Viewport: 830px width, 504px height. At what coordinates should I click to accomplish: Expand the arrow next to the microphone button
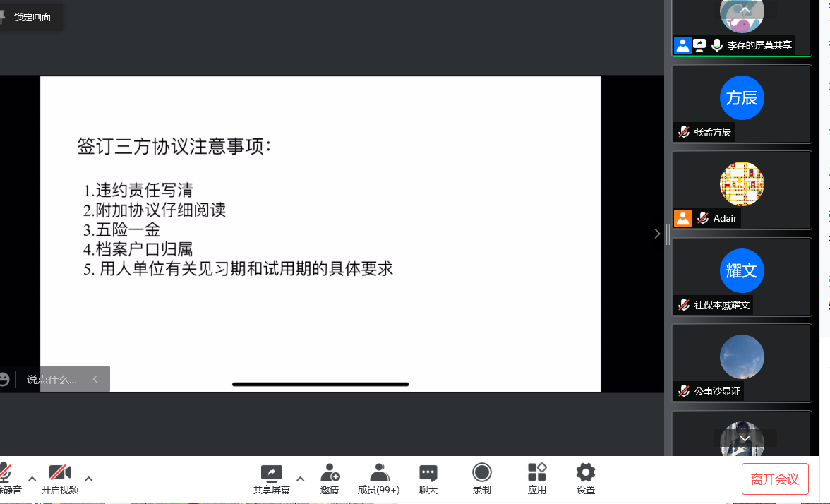pyautogui.click(x=32, y=479)
